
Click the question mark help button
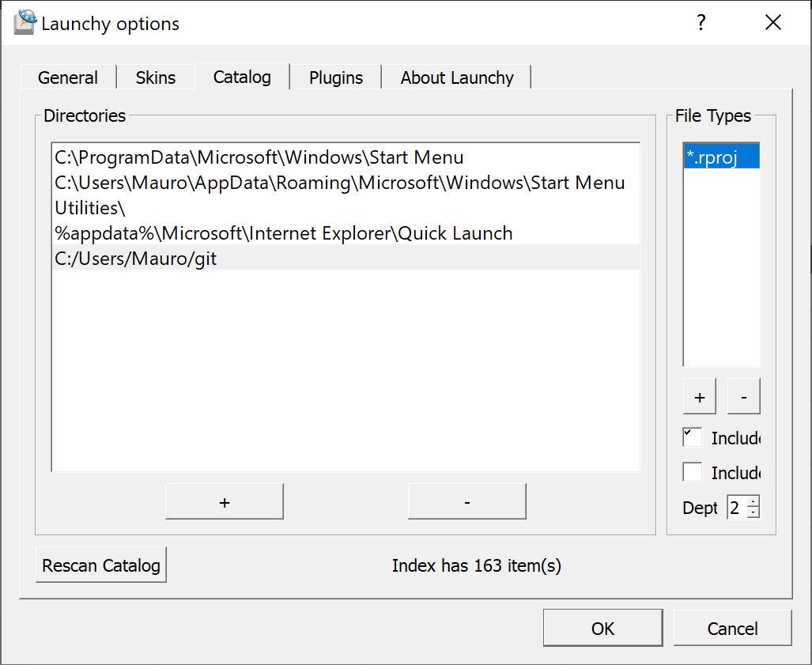(x=701, y=23)
